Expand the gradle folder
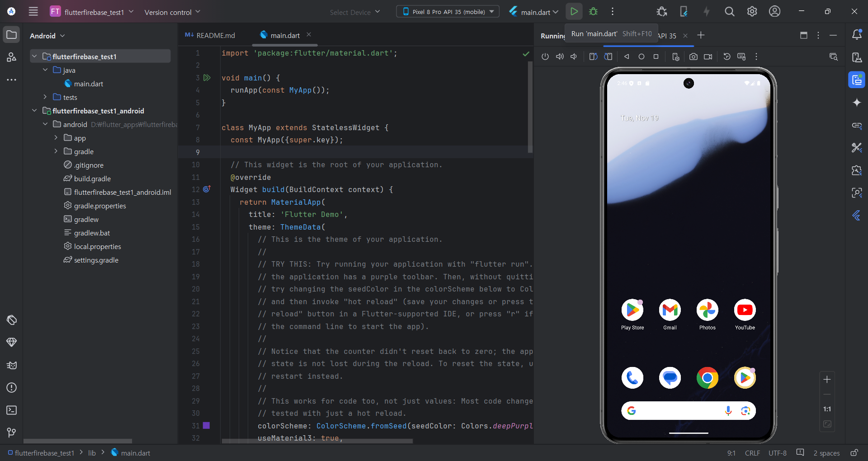 [x=56, y=151]
